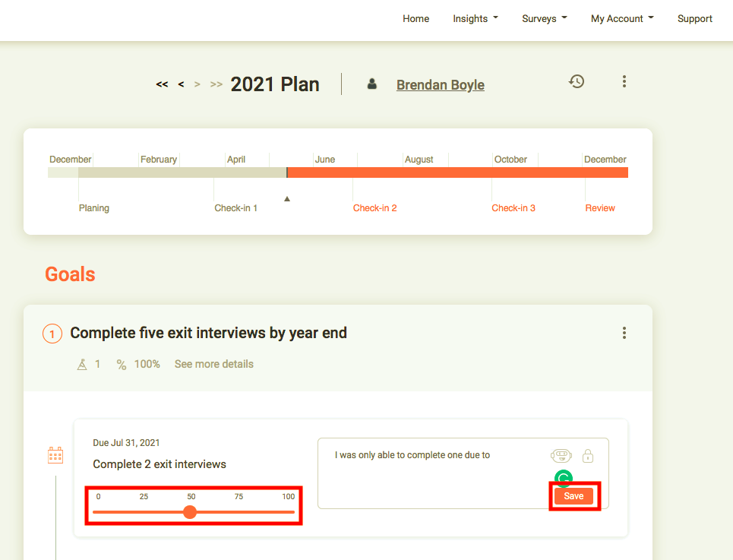Open the Insights dropdown menu
The width and height of the screenshot is (733, 560).
click(475, 18)
